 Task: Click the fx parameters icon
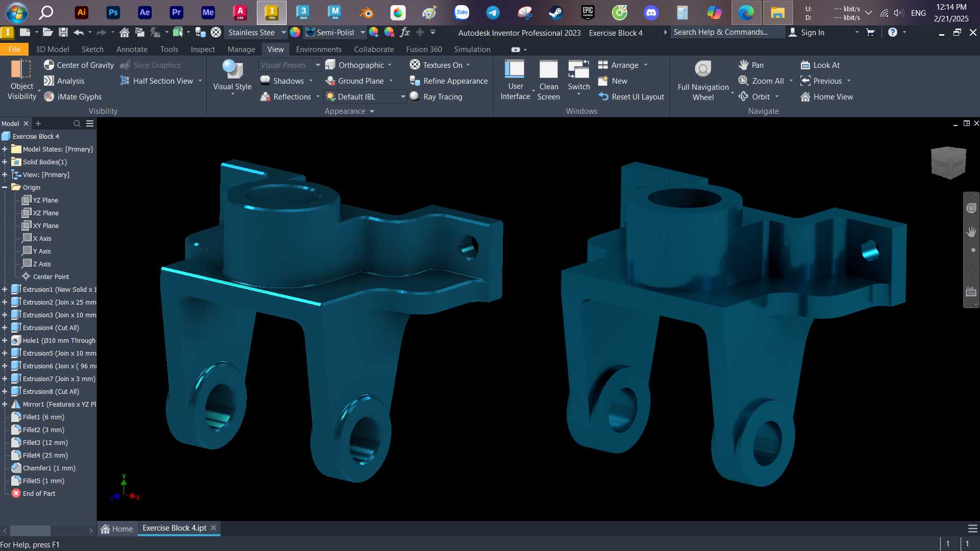click(405, 32)
